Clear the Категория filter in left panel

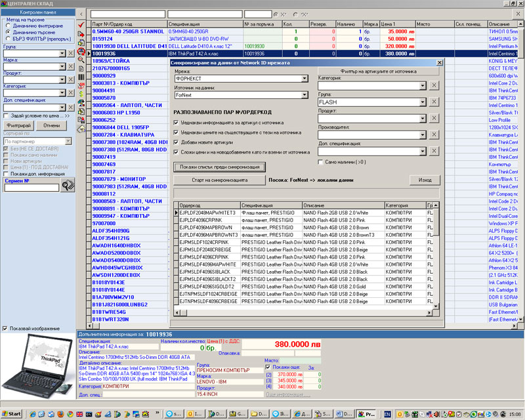(71, 93)
